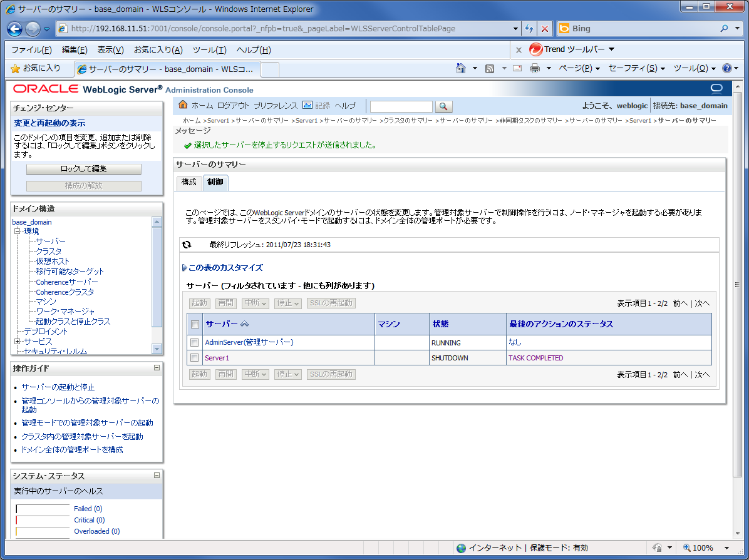Open the upper 停止 dropdown button
The width and height of the screenshot is (749, 560).
[287, 303]
